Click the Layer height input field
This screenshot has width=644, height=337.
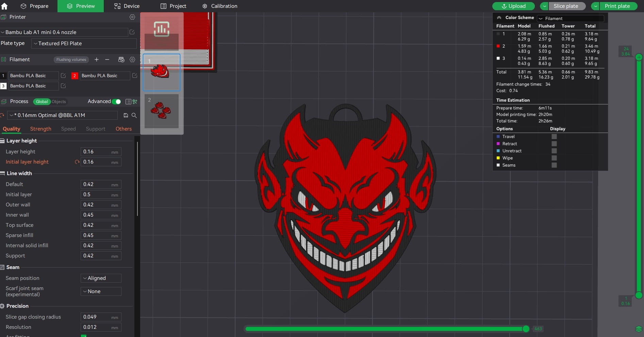(101, 152)
